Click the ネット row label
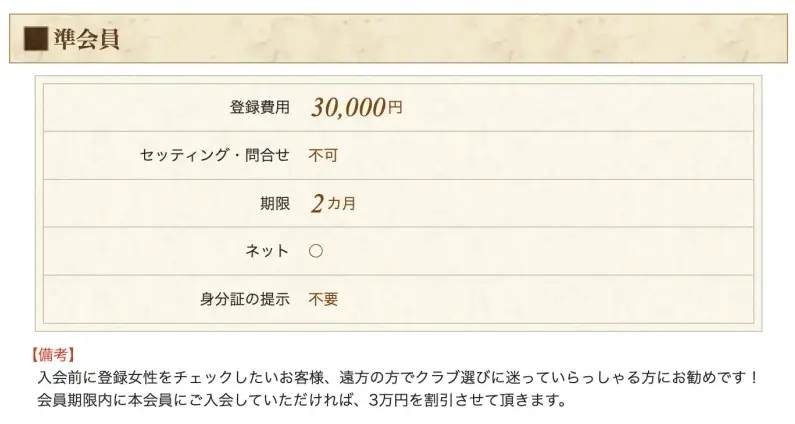The height and width of the screenshot is (424, 795). (267, 251)
